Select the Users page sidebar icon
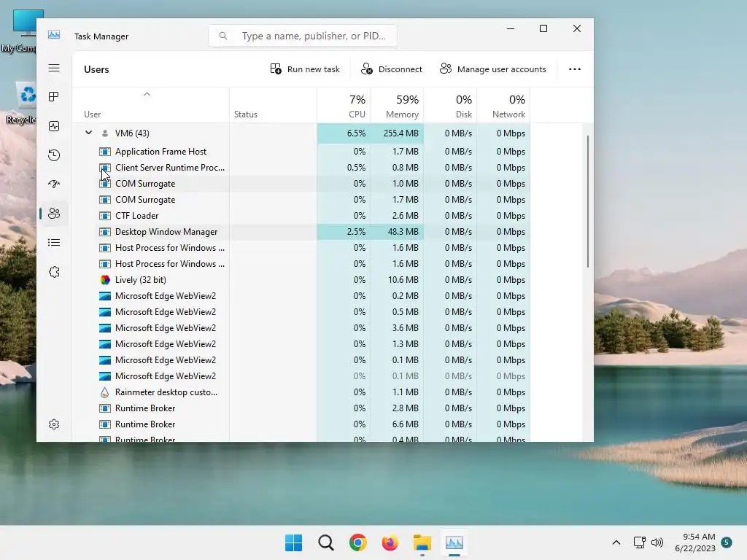 [54, 214]
